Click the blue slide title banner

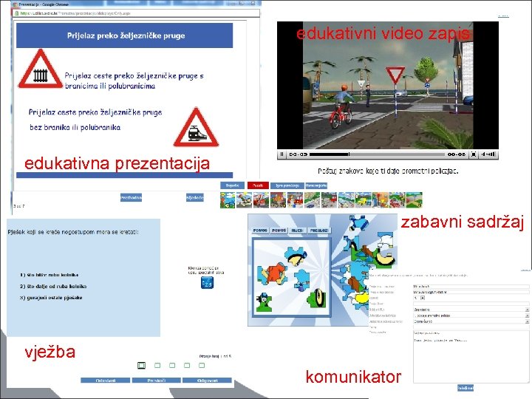tap(125, 35)
